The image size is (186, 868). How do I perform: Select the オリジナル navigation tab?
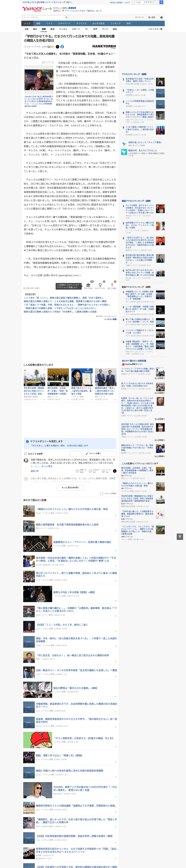tap(81, 24)
